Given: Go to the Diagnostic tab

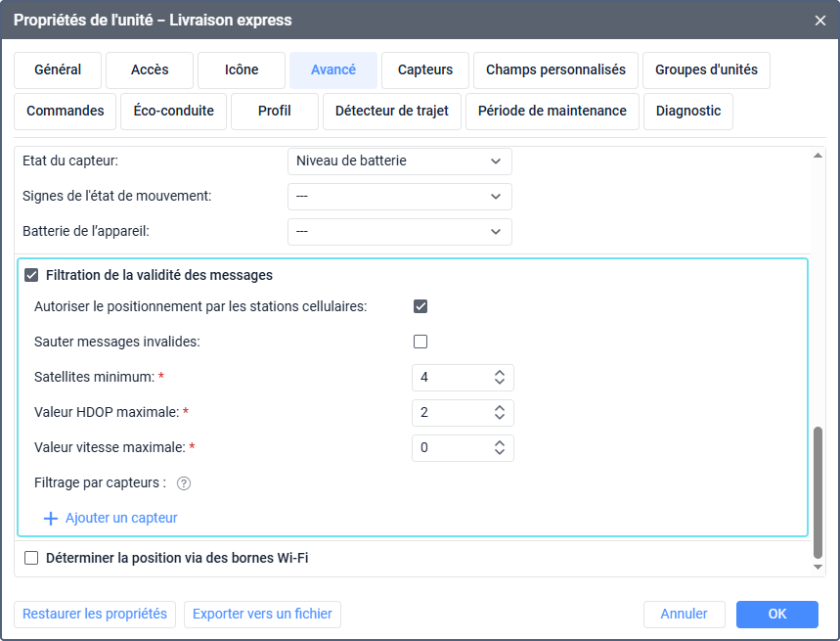Looking at the screenshot, I should (688, 111).
